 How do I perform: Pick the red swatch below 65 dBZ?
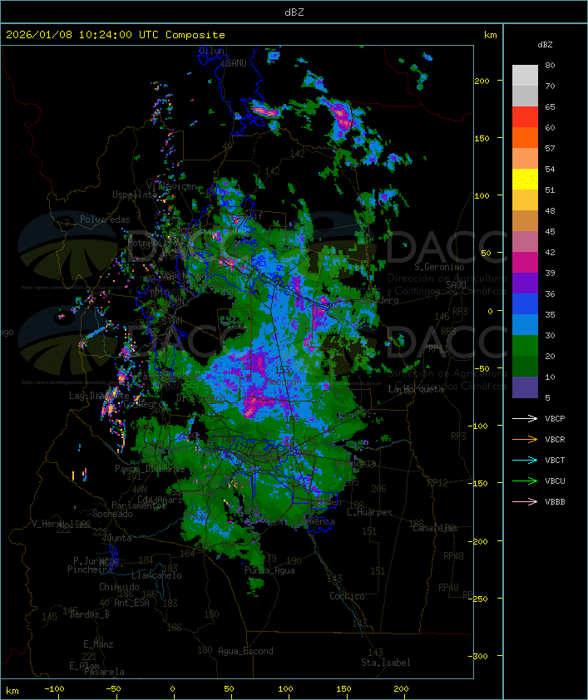click(525, 117)
